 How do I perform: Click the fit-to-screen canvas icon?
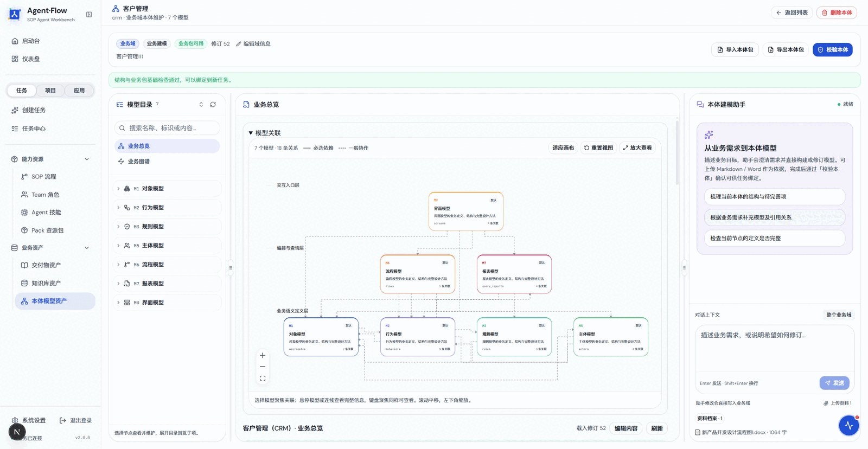263,379
